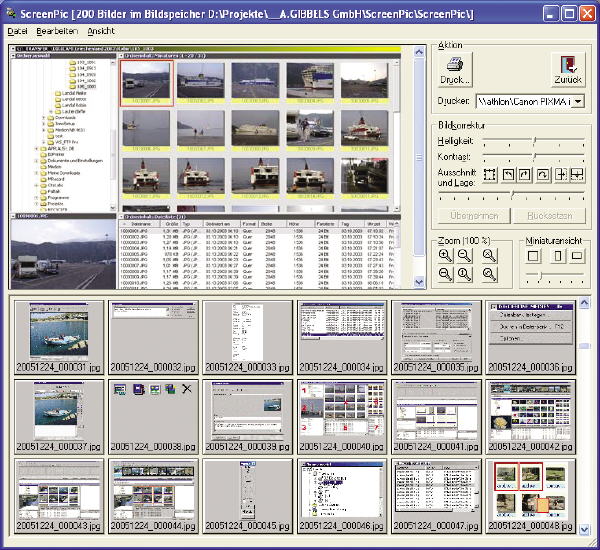
Task: Choose landscape thumbnail shape in Miniaturansicht
Action: click(x=577, y=256)
